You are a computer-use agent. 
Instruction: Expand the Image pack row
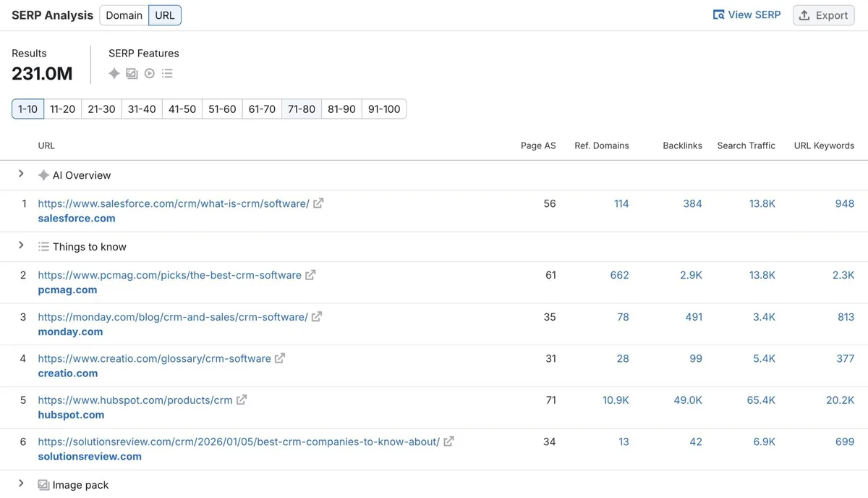tap(21, 484)
